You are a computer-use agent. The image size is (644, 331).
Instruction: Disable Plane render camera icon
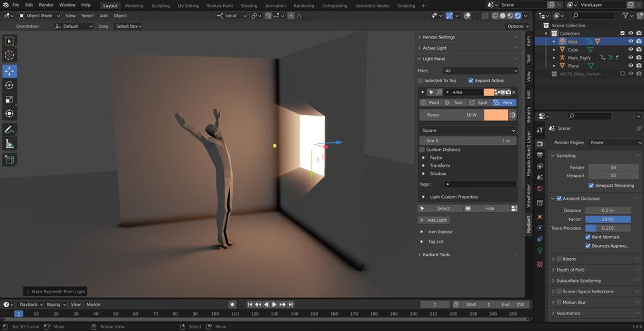pos(639,66)
